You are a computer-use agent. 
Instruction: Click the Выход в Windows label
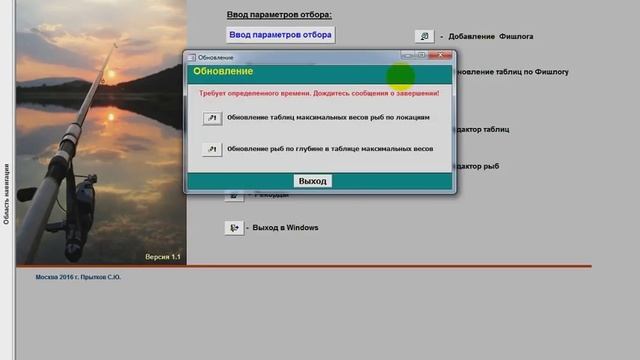pyautogui.click(x=285, y=228)
